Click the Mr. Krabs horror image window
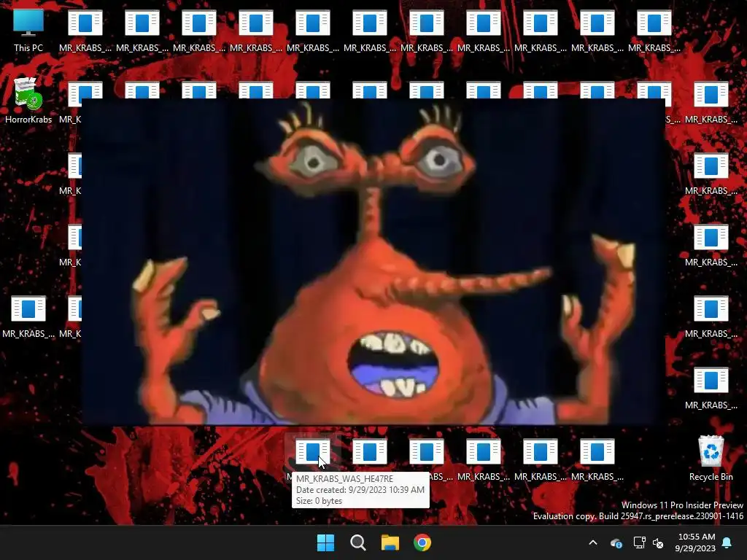747x560 pixels. 373,262
